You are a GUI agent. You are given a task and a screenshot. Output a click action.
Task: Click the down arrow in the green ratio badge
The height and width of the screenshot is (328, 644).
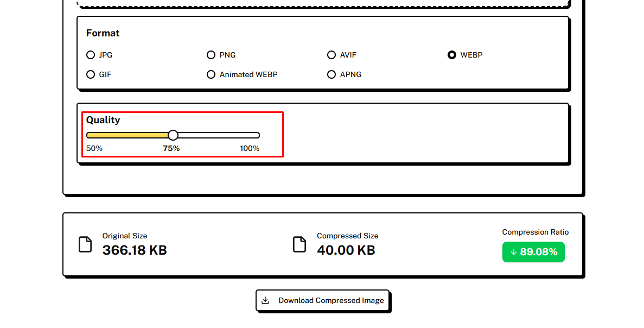513,252
